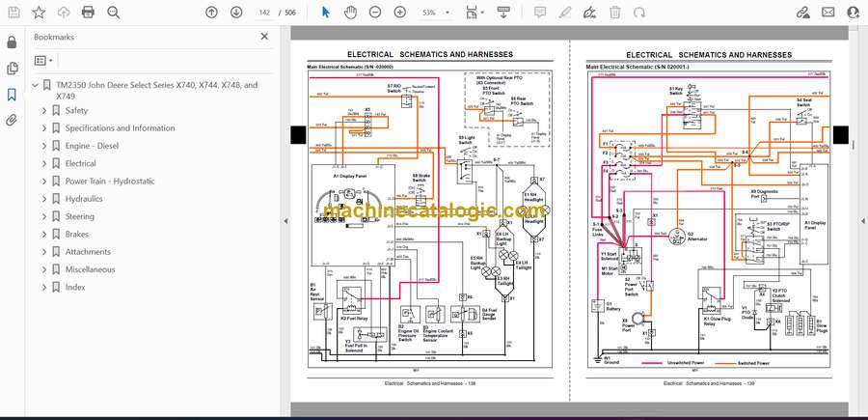Image resolution: width=868 pixels, height=420 pixels.
Task: Expand the Safety bookmark
Action: tap(44, 111)
